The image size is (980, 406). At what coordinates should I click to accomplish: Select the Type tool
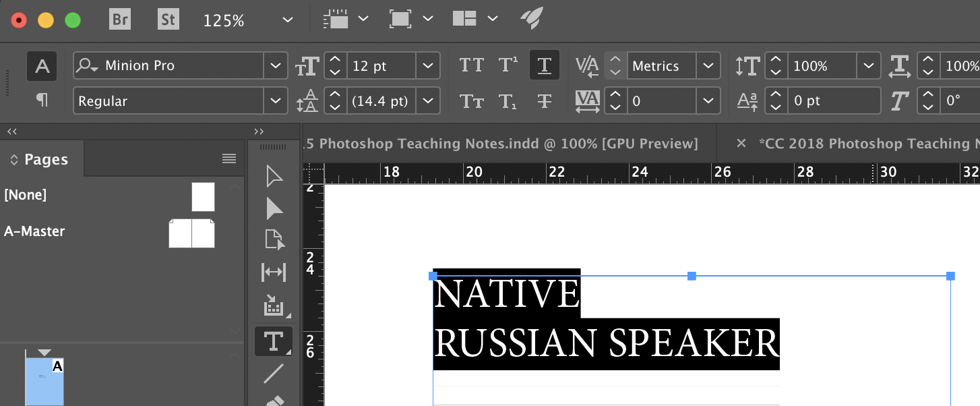tap(273, 341)
